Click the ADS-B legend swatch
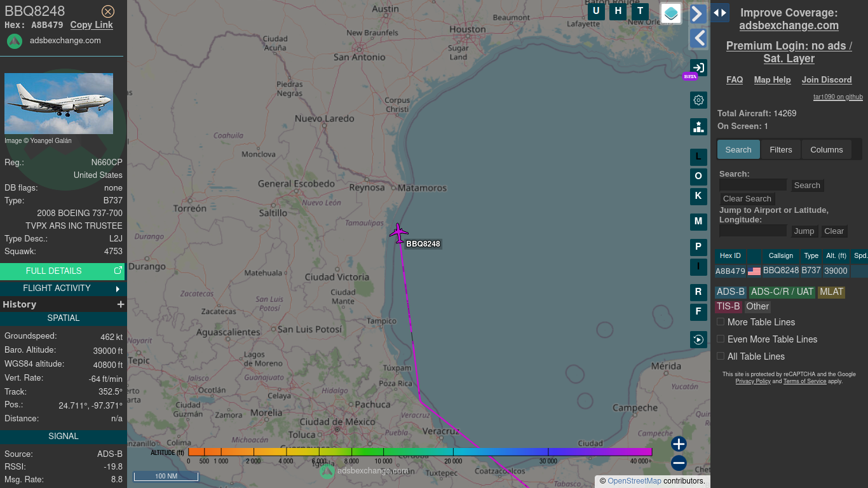Viewport: 868px width, 488px height. (x=730, y=292)
